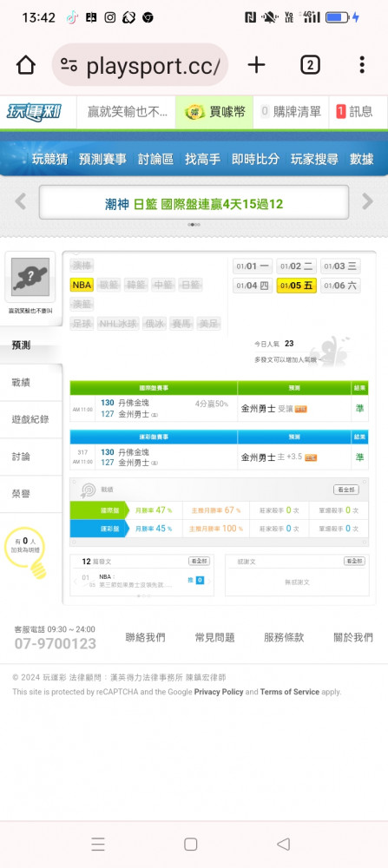Show the next banner with right arrow
The width and height of the screenshot is (388, 868).
[x=367, y=201]
